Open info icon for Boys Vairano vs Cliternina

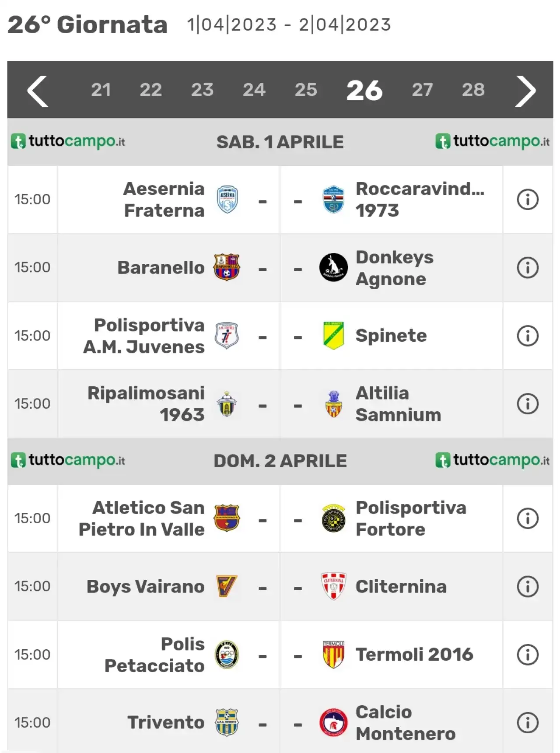tap(528, 586)
